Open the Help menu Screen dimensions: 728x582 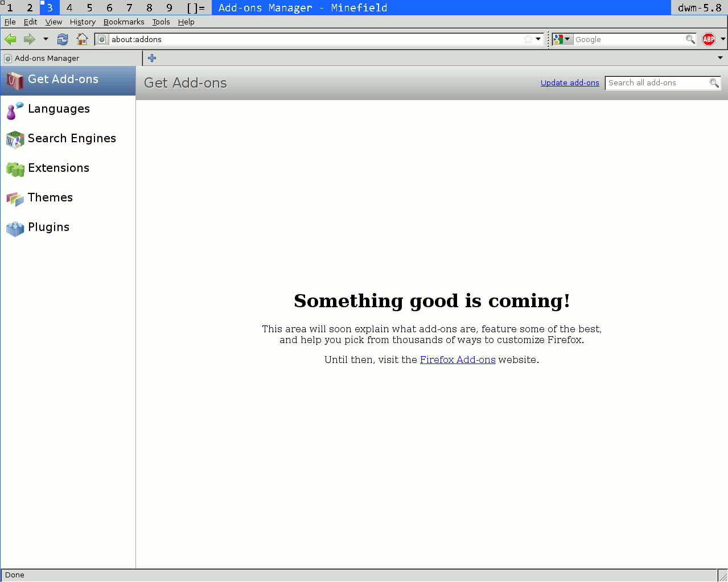pyautogui.click(x=186, y=22)
